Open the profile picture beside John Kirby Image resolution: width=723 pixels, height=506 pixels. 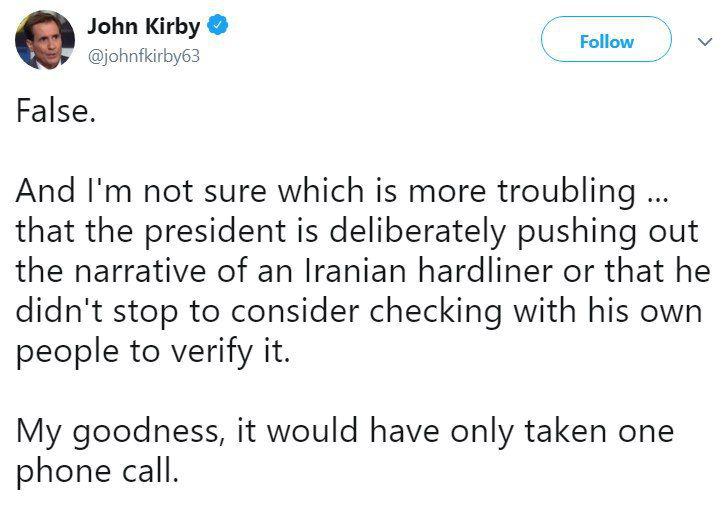point(45,40)
